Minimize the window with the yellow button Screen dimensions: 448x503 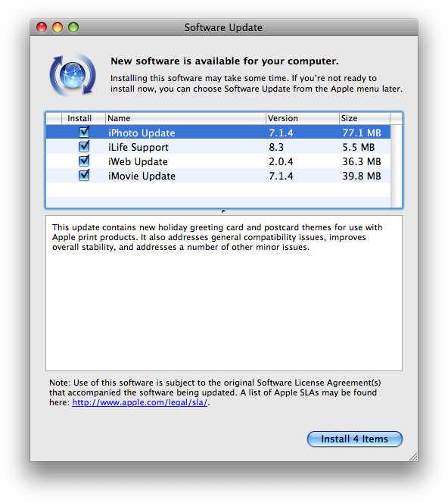click(58, 27)
